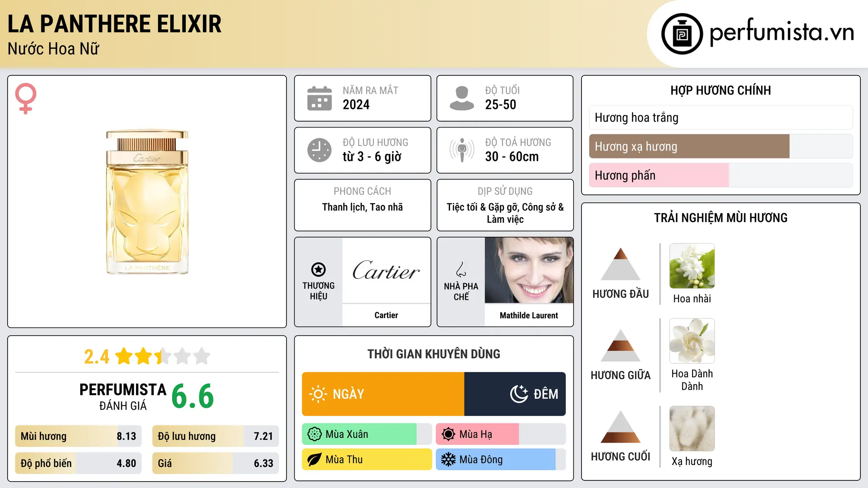Click the Mùa Đông season bar
868x488 pixels.
(501, 460)
